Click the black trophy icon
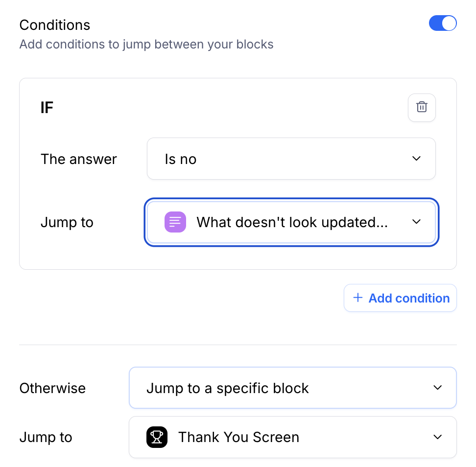Image resolution: width=476 pixels, height=467 pixels. point(157,437)
